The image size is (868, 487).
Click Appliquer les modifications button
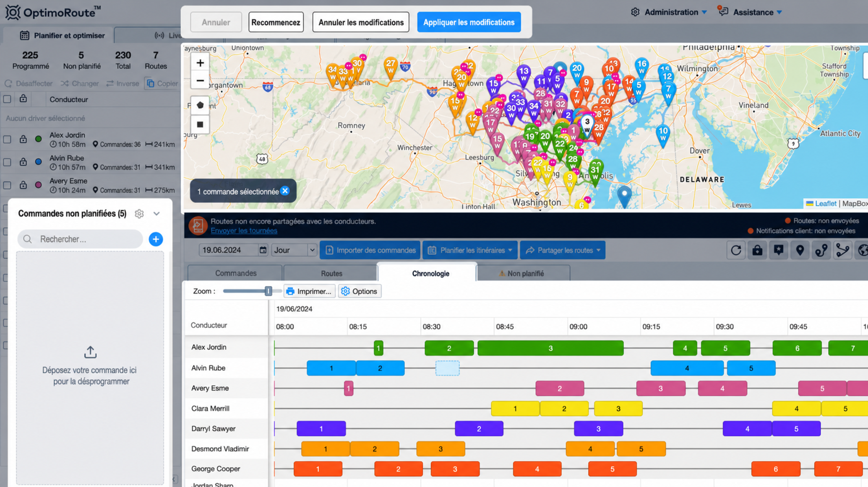pyautogui.click(x=469, y=22)
